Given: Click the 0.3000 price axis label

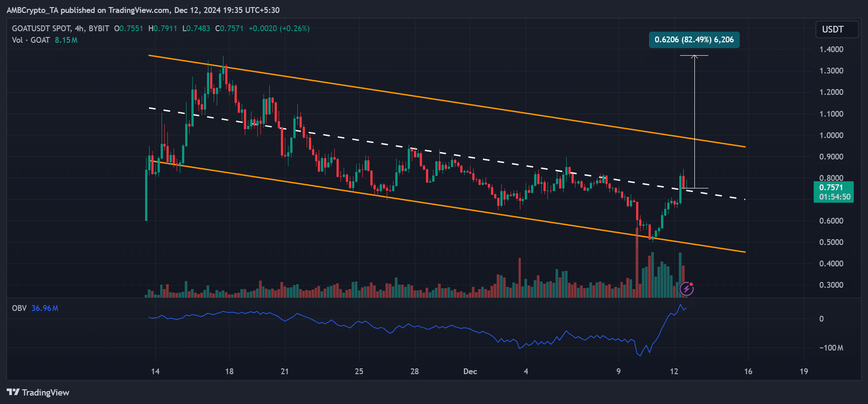Looking at the screenshot, I should coord(831,285).
